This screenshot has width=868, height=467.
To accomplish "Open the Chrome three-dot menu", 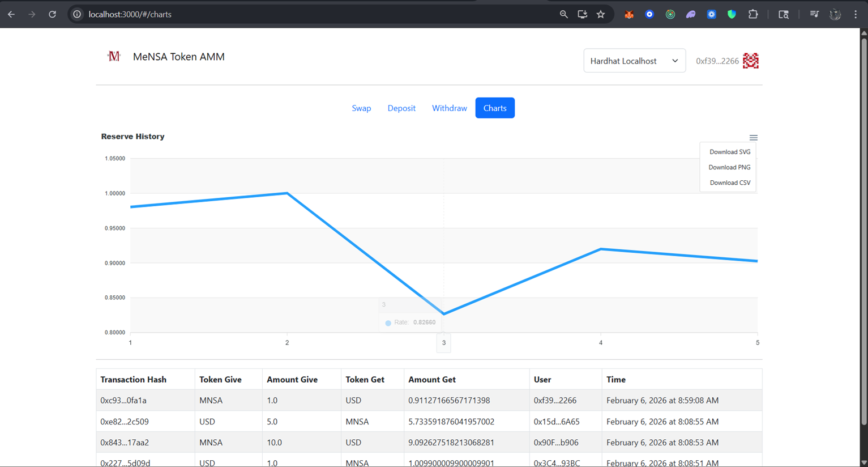I will click(856, 15).
